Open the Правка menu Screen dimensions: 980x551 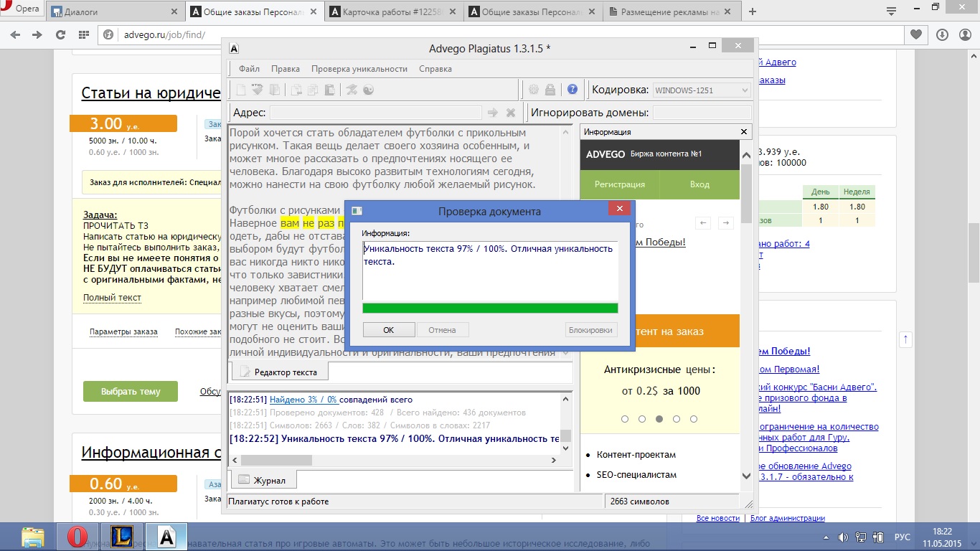point(286,69)
